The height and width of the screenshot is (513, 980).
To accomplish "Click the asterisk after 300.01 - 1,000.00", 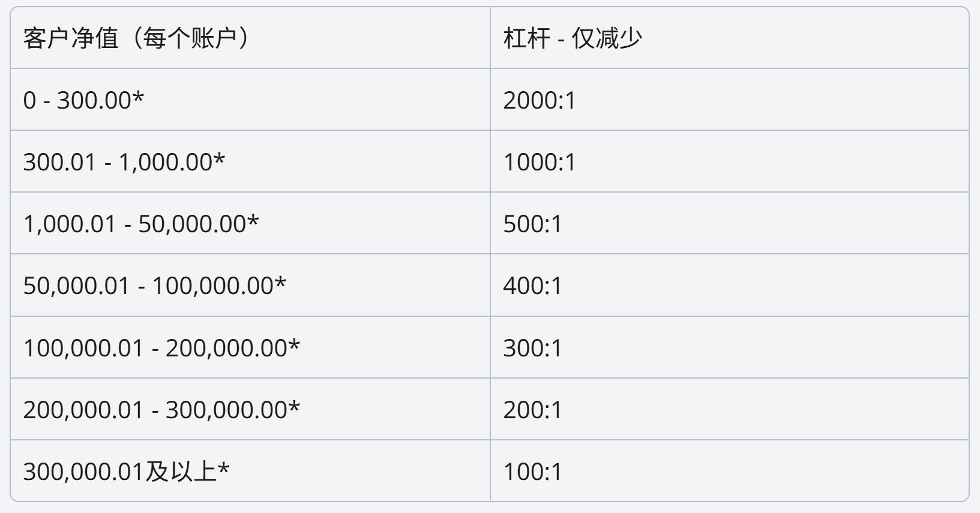I will [219, 158].
